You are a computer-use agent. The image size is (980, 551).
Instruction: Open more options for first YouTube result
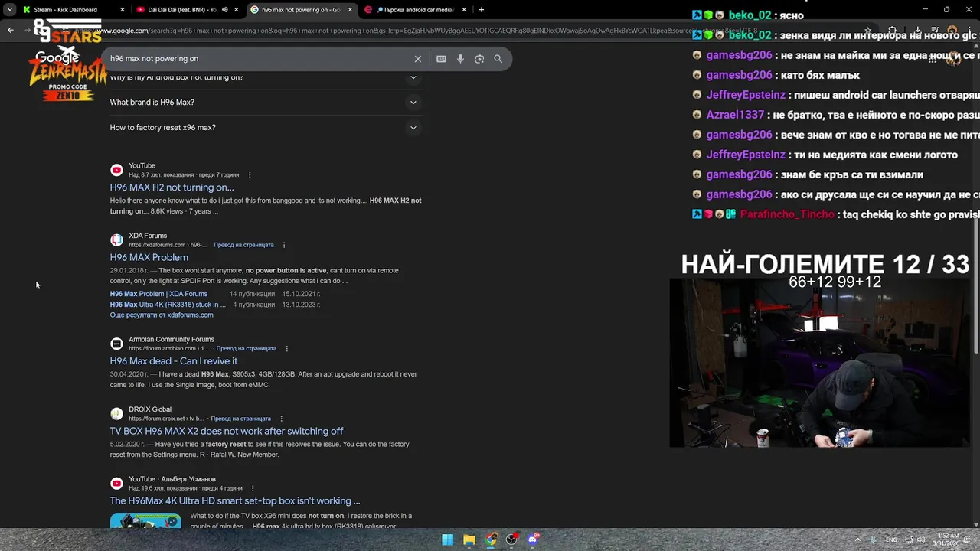click(x=249, y=175)
